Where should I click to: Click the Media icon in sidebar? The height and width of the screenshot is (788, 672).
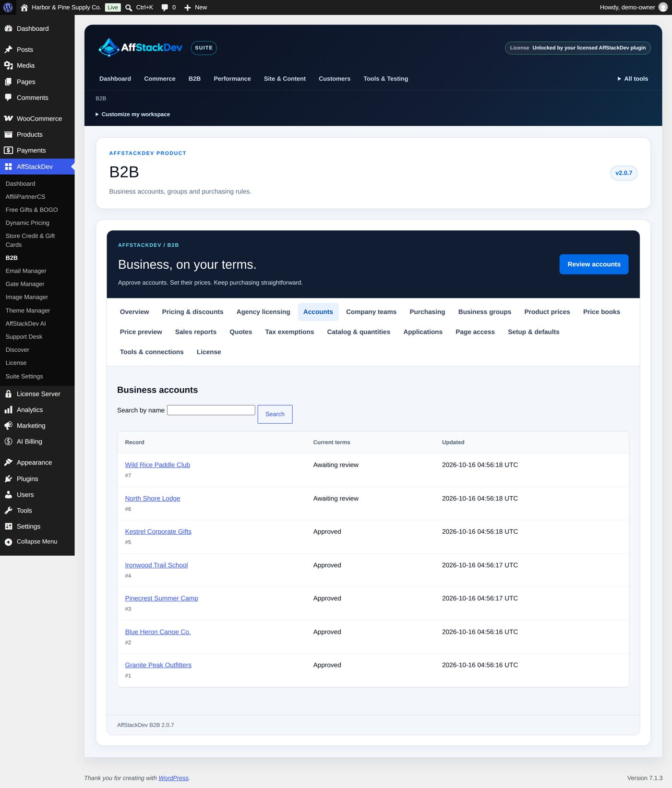(8, 65)
